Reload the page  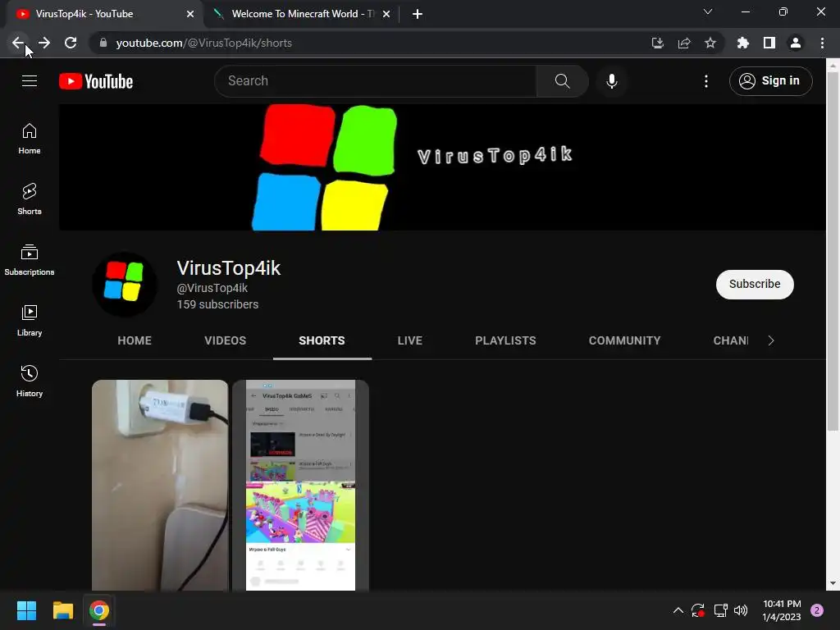pos(71,43)
